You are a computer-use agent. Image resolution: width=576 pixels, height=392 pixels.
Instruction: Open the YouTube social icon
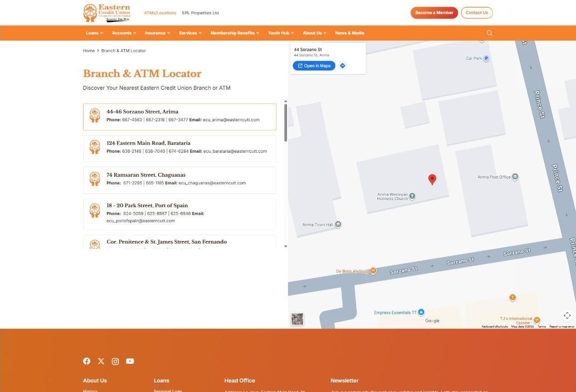[x=130, y=361]
